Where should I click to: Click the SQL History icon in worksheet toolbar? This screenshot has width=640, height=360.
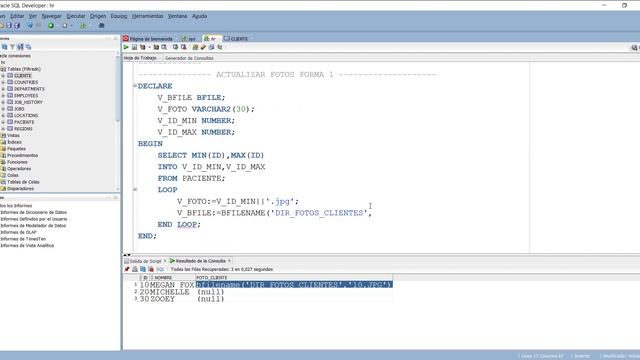211,47
